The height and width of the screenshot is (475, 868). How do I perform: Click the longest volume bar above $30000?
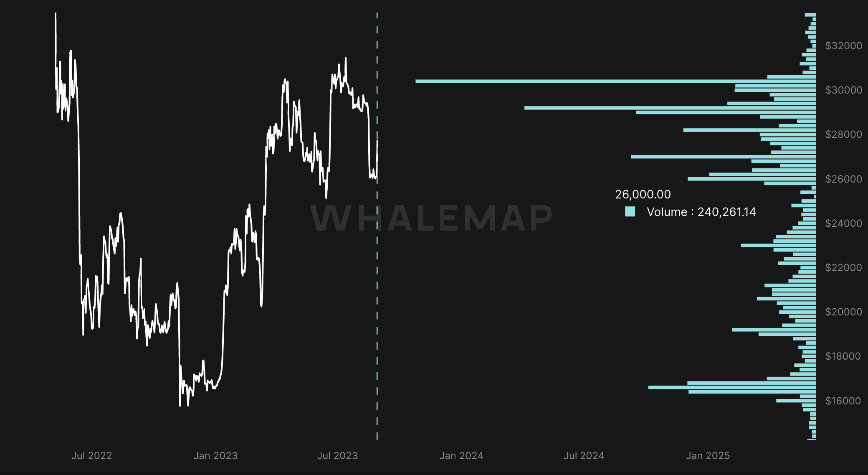(x=585, y=81)
